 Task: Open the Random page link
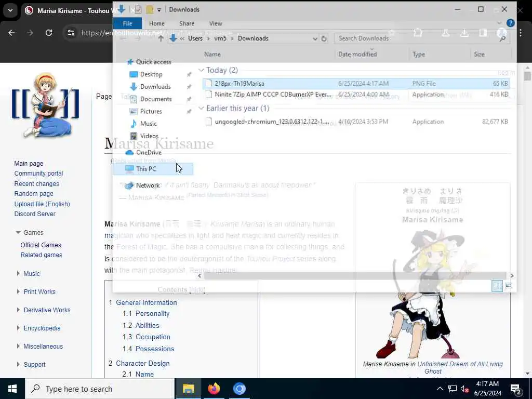(x=34, y=194)
